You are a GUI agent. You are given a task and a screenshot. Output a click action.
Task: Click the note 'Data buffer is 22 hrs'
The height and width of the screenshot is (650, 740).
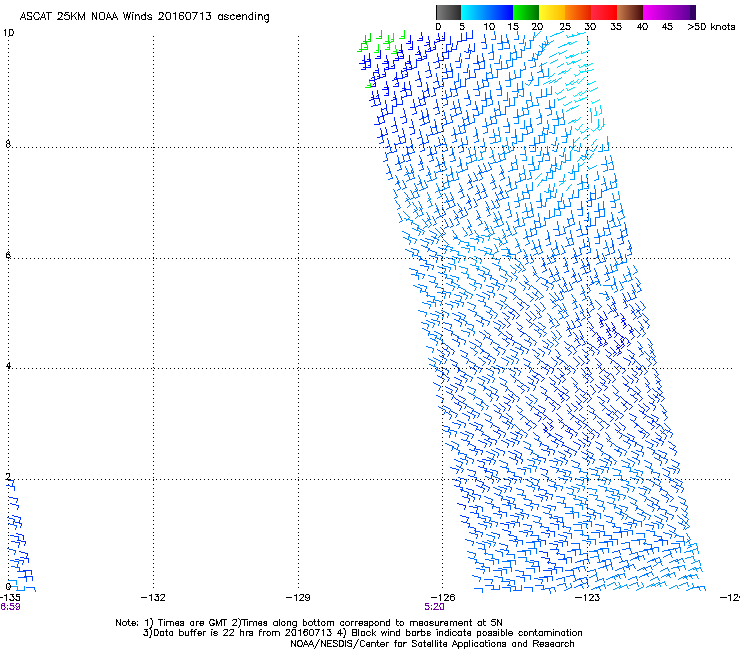(x=204, y=633)
